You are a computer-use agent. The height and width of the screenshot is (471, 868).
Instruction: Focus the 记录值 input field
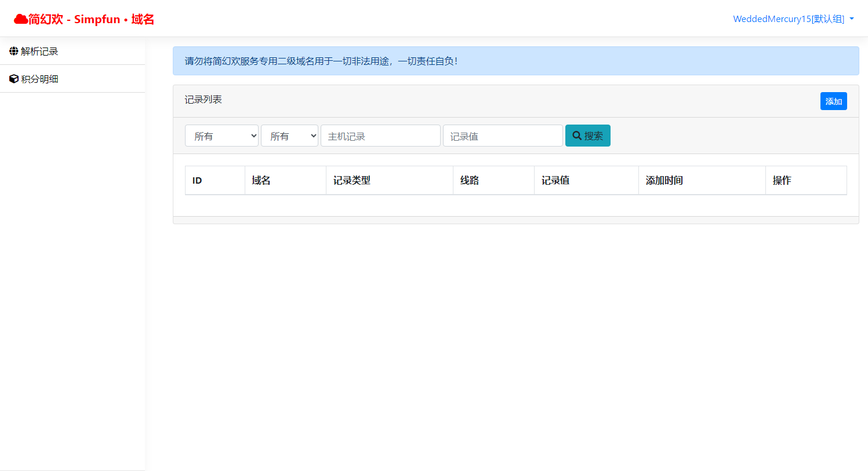pos(503,136)
